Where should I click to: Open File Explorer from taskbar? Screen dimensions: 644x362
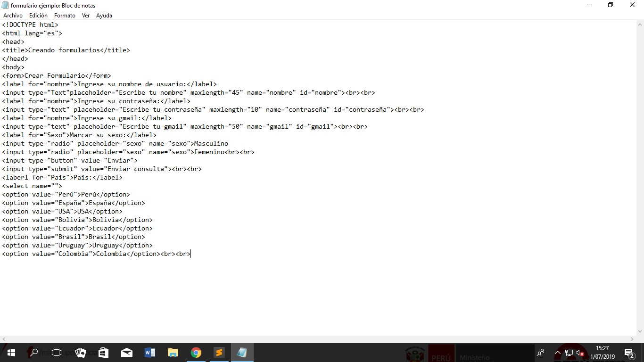[173, 353]
